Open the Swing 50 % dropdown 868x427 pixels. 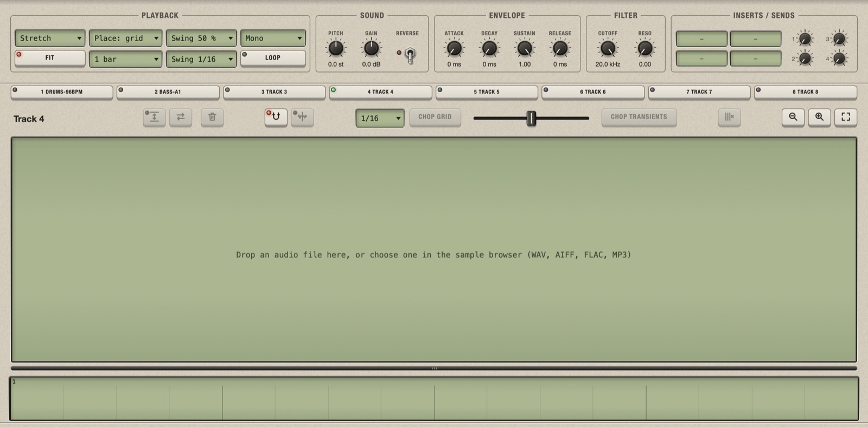coord(201,38)
